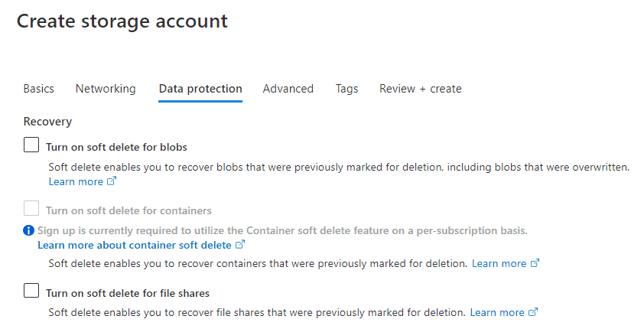644x329 pixels.
Task: Open Learn more about container soft delete
Action: pyautogui.click(x=135, y=245)
